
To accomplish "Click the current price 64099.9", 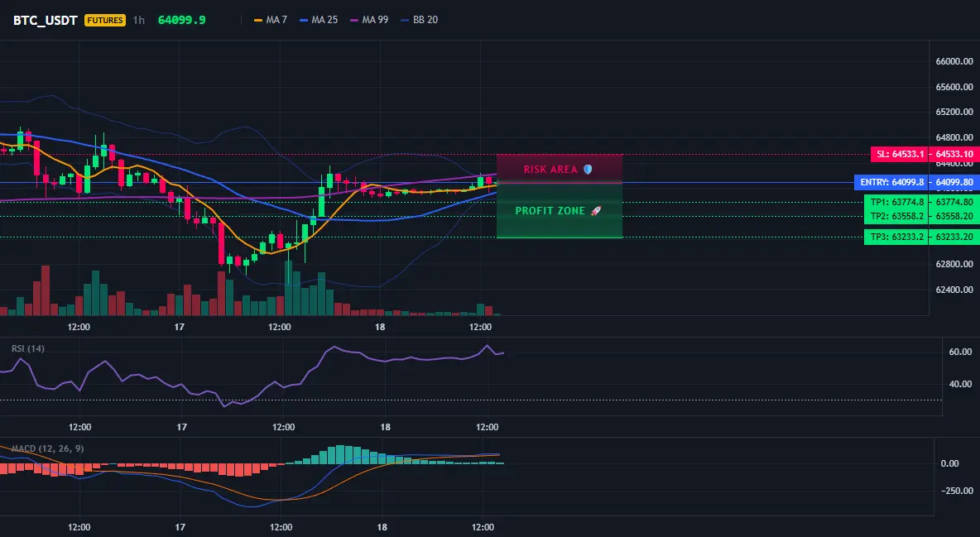I will pos(182,20).
